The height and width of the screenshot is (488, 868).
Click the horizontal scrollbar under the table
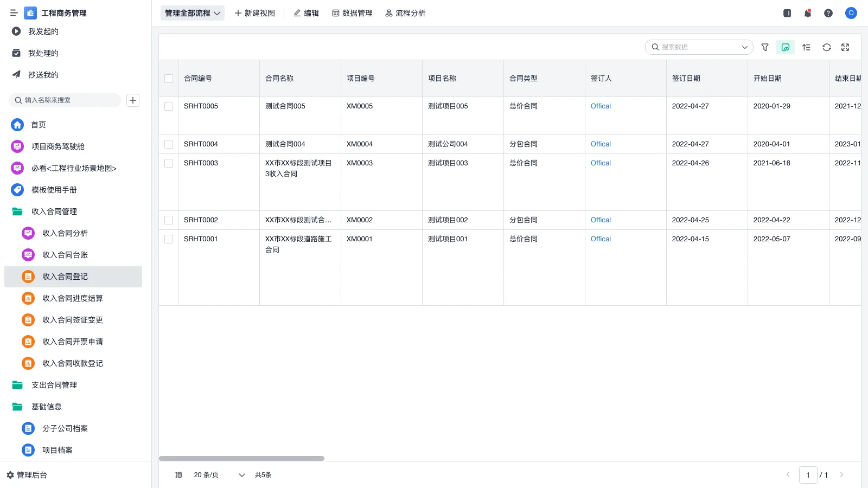[241, 459]
